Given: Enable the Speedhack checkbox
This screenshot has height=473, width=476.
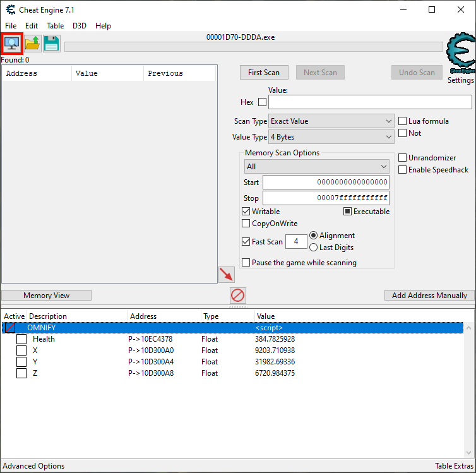Looking at the screenshot, I should [x=403, y=170].
